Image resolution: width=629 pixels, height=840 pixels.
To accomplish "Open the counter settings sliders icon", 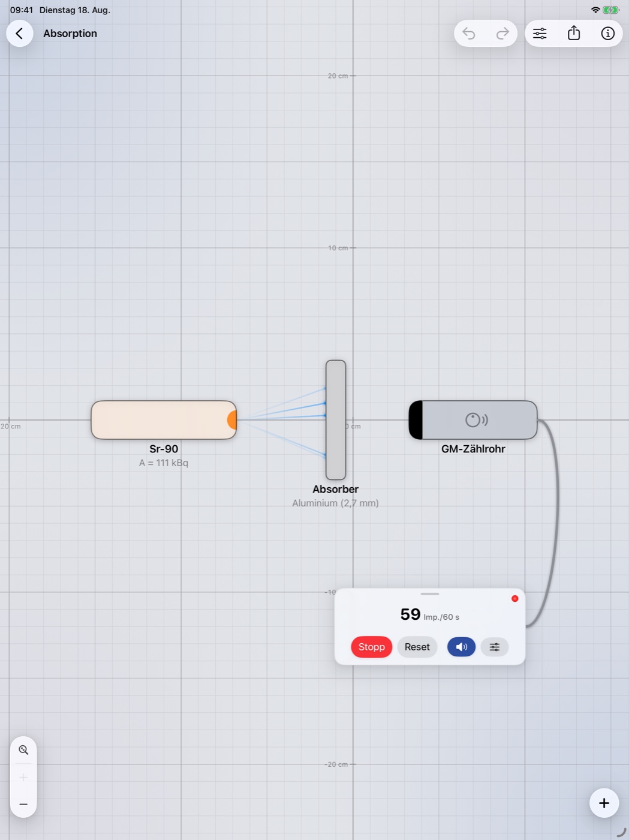I will pyautogui.click(x=495, y=647).
